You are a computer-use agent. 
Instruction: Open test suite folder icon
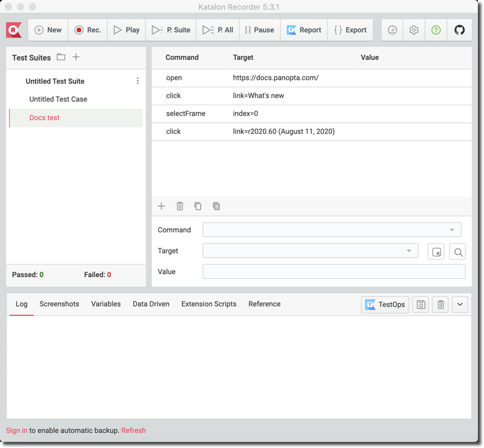61,57
